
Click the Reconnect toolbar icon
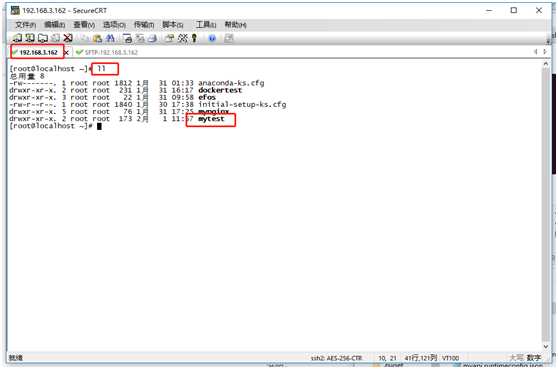(56, 38)
